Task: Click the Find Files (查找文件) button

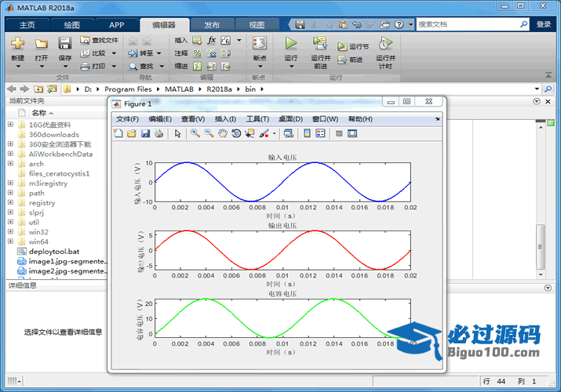Action: 99,40
